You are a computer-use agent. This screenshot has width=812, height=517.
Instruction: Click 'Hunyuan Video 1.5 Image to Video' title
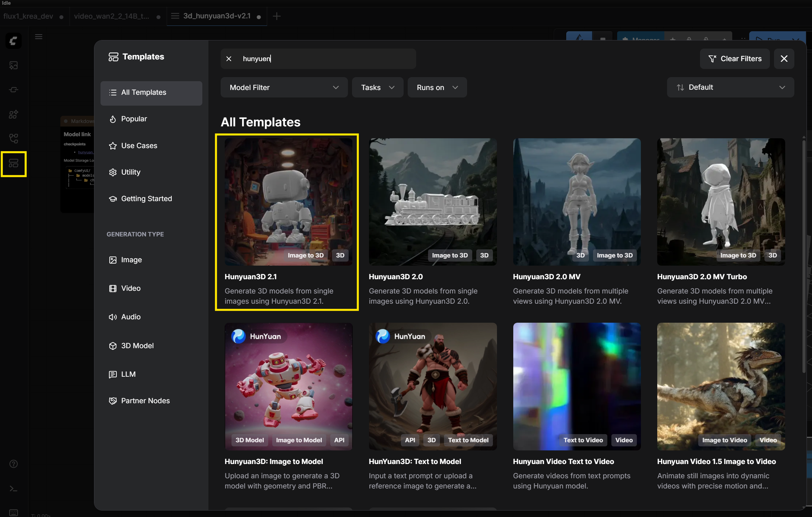pos(717,462)
